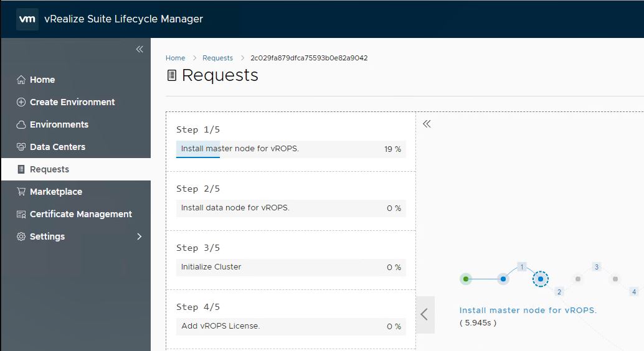Collapse the left navigation sidebar
This screenshot has height=351, width=644.
140,49
